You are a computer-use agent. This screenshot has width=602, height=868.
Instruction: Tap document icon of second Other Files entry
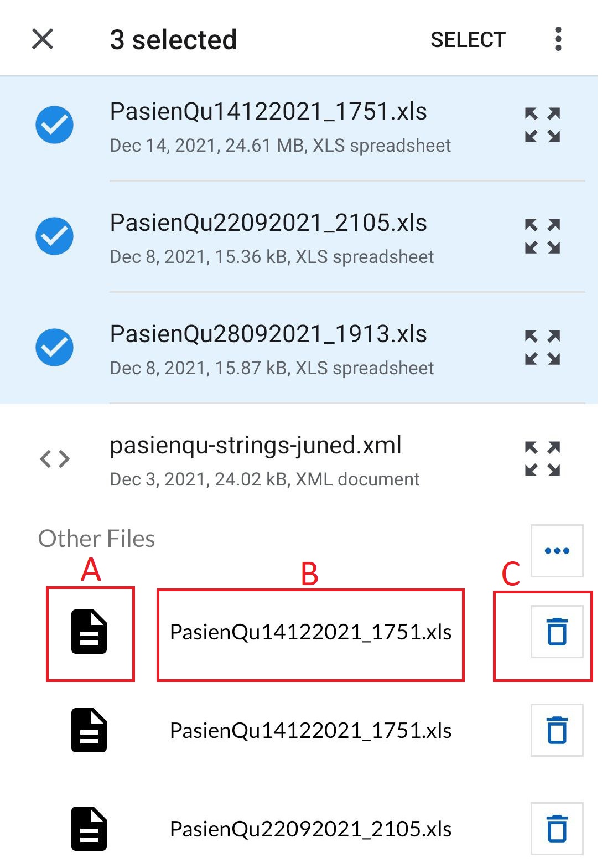(x=89, y=730)
